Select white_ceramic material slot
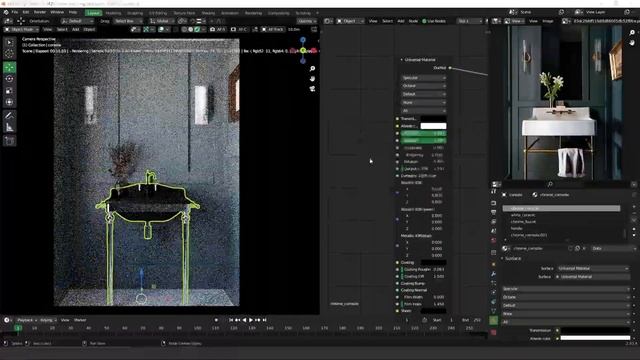The width and height of the screenshot is (640, 360). 561,215
